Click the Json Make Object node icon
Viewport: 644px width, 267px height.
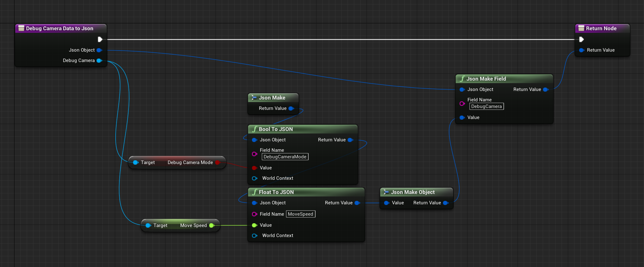386,192
